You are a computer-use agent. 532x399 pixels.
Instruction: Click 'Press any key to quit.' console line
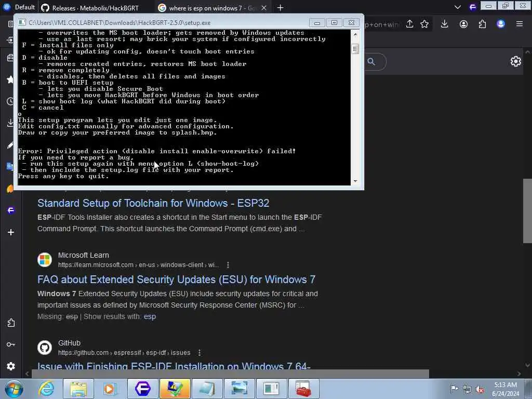coord(63,176)
